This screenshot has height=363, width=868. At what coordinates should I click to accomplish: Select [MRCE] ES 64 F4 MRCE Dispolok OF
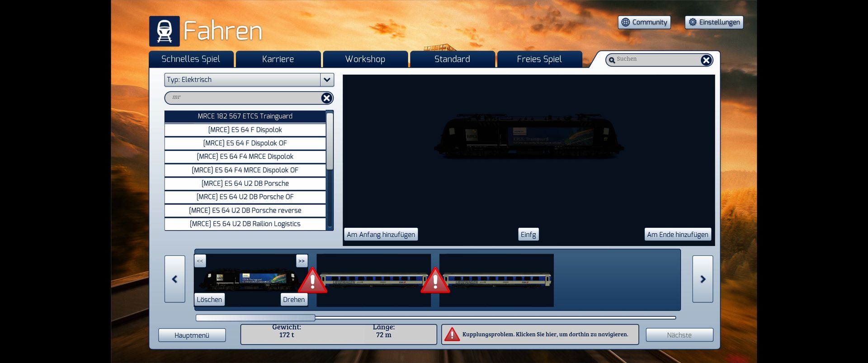pyautogui.click(x=245, y=170)
